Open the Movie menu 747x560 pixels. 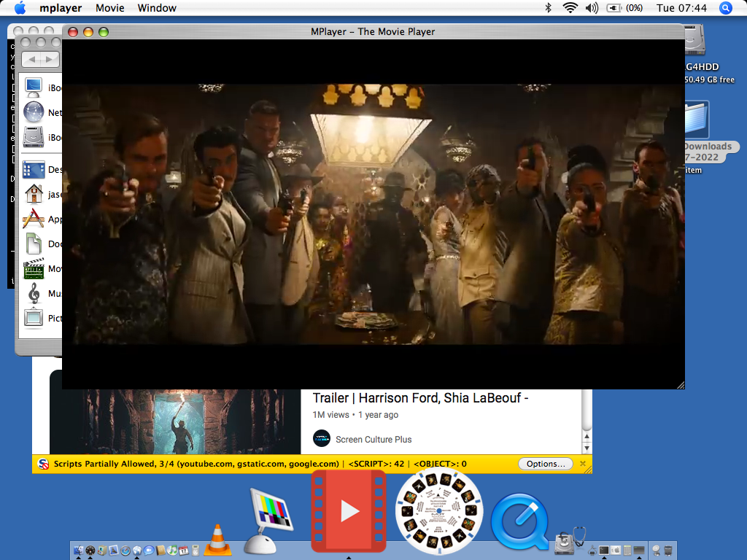pyautogui.click(x=110, y=8)
